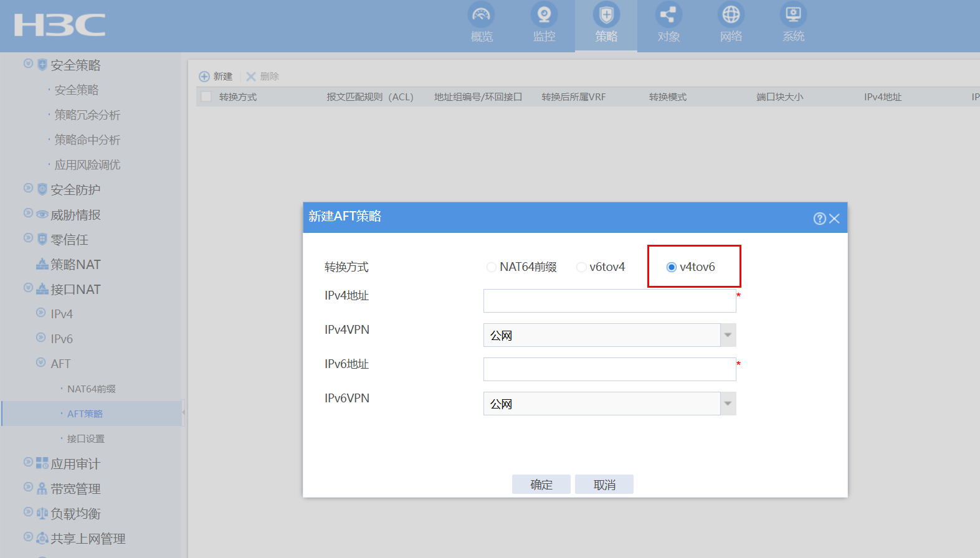Click the 转换模式 column header
980x558 pixels.
tap(668, 97)
